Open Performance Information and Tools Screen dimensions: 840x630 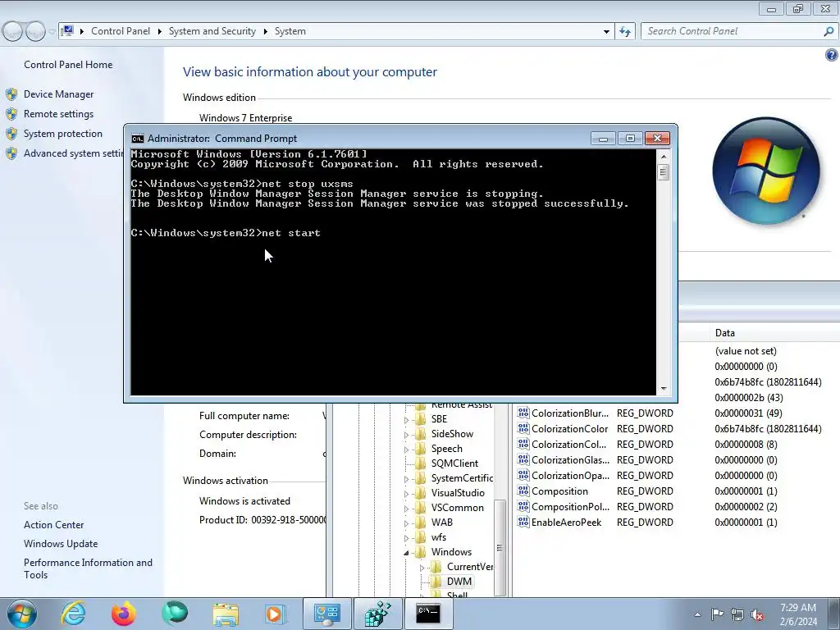coord(88,568)
